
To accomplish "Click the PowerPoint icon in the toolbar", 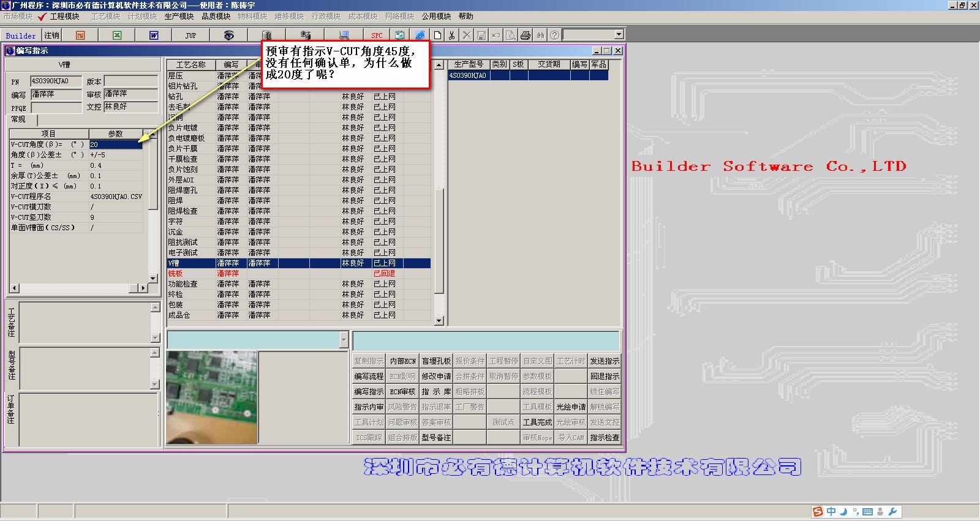I will [80, 36].
